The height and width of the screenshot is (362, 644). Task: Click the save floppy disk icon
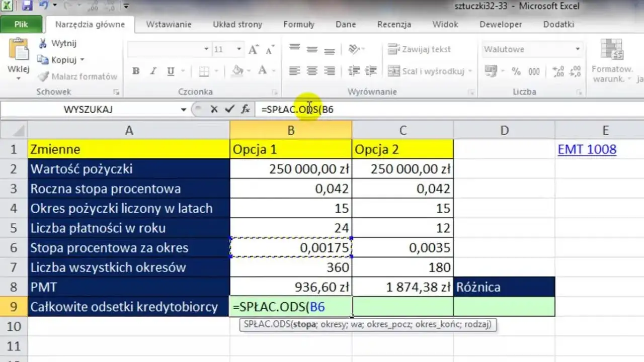pos(27,6)
